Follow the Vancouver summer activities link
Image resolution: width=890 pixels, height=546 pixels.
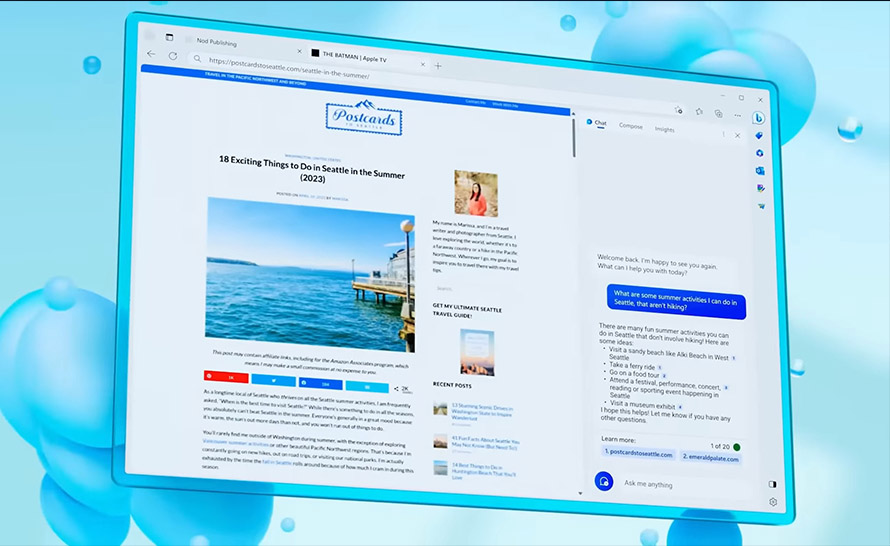coord(236,443)
